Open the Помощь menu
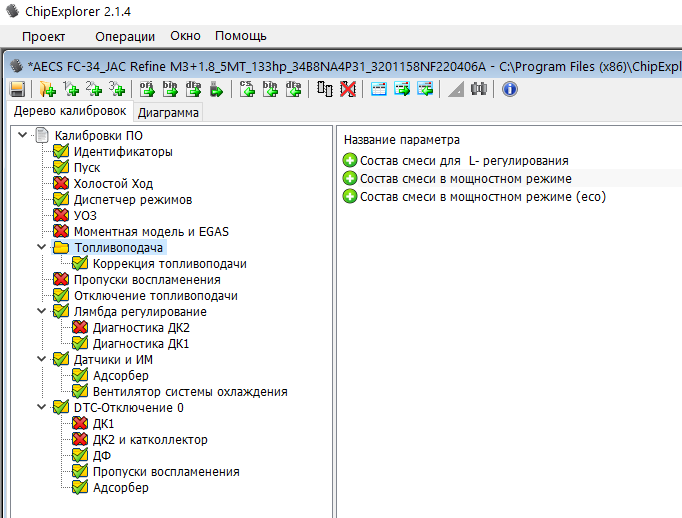The width and height of the screenshot is (682, 518). (241, 36)
